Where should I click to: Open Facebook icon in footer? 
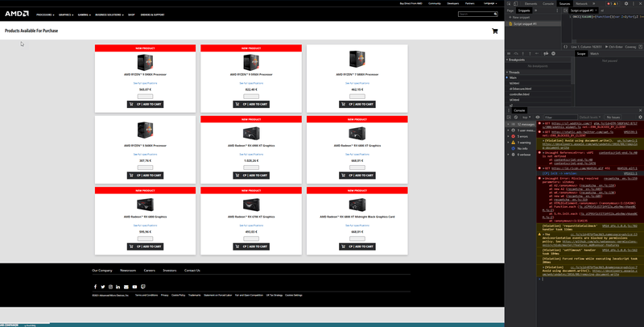(x=95, y=287)
